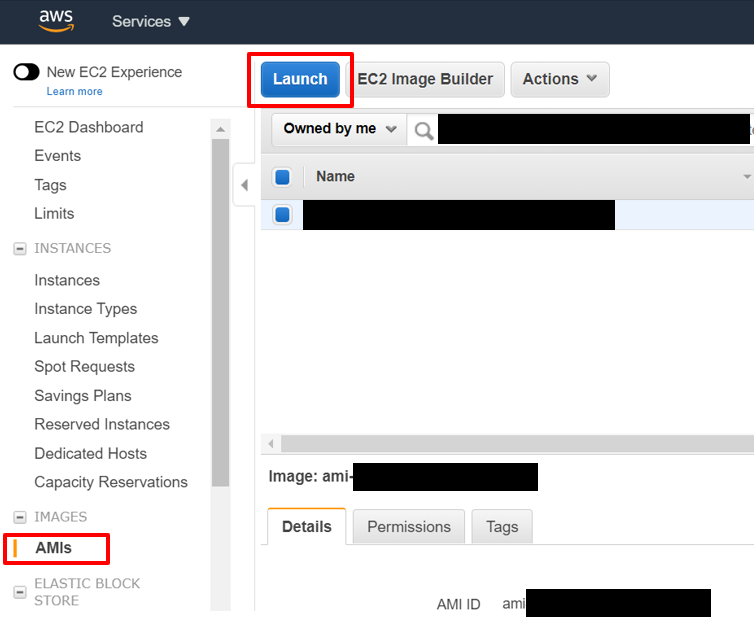Click the INSTANCES section heading

(x=73, y=248)
